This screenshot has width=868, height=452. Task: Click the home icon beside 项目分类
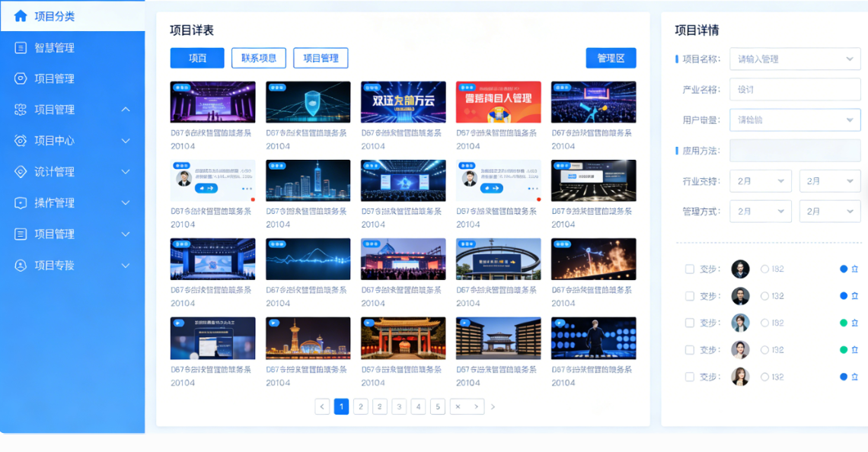click(21, 16)
